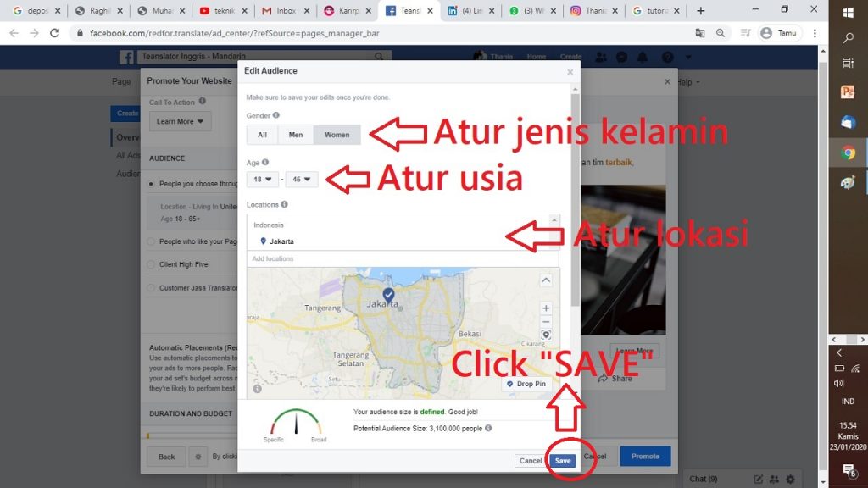
Task: Click the Save button in Edit Audience
Action: tap(563, 461)
